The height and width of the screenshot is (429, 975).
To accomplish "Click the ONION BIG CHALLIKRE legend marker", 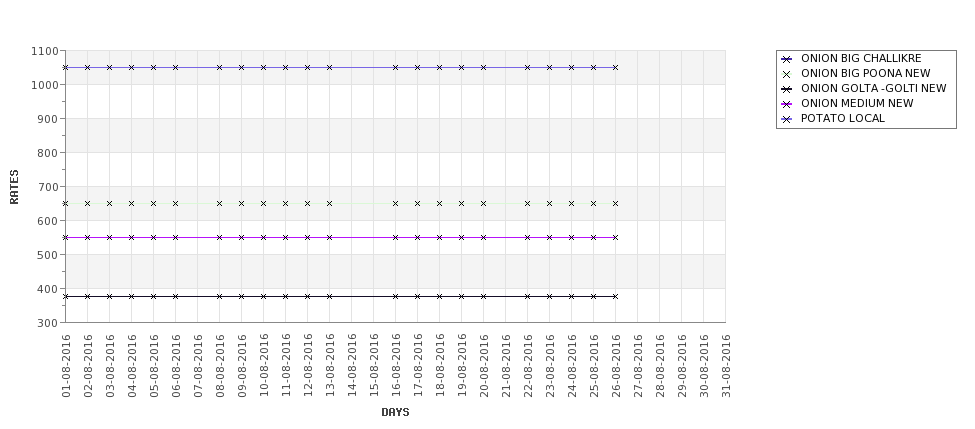I will coord(787,59).
